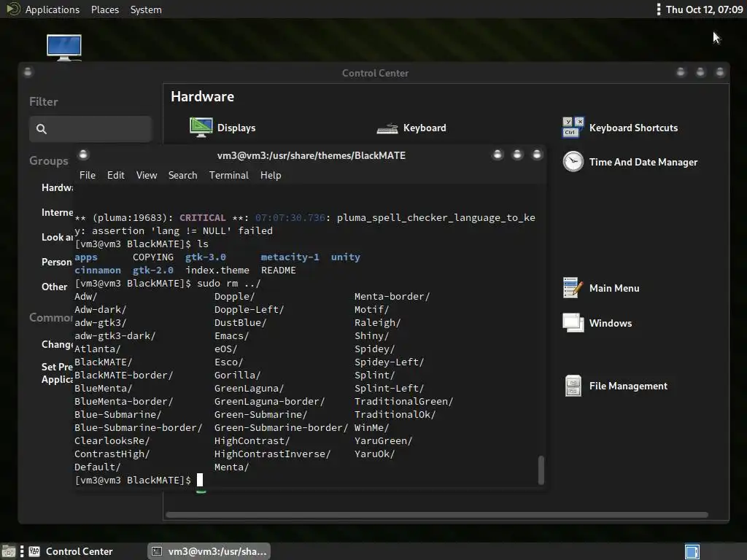Click ClearlooksRe/ in terminal listing
Screen dimensions: 747x560
[112, 441]
